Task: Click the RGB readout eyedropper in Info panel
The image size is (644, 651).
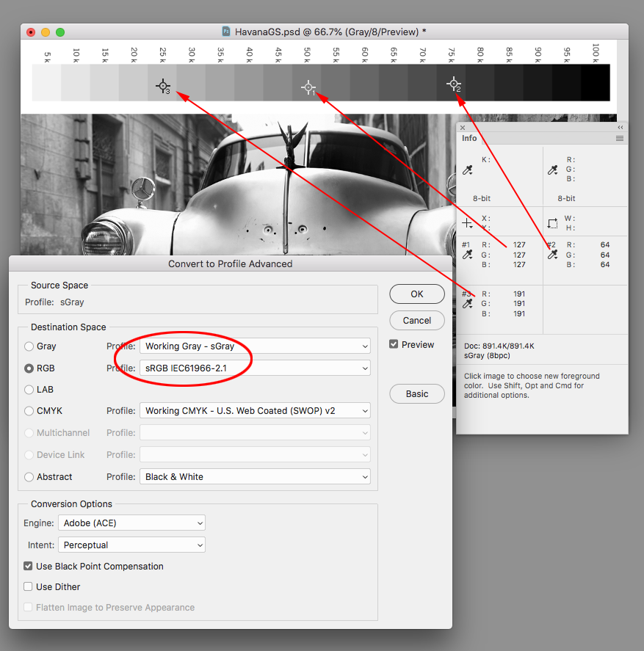Action: 552,170
